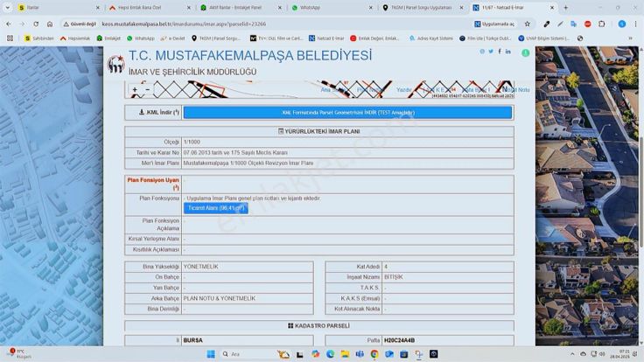Screen dimensions: 644x362
Task: Click the Windows Start button in taskbar
Action: [210, 353]
